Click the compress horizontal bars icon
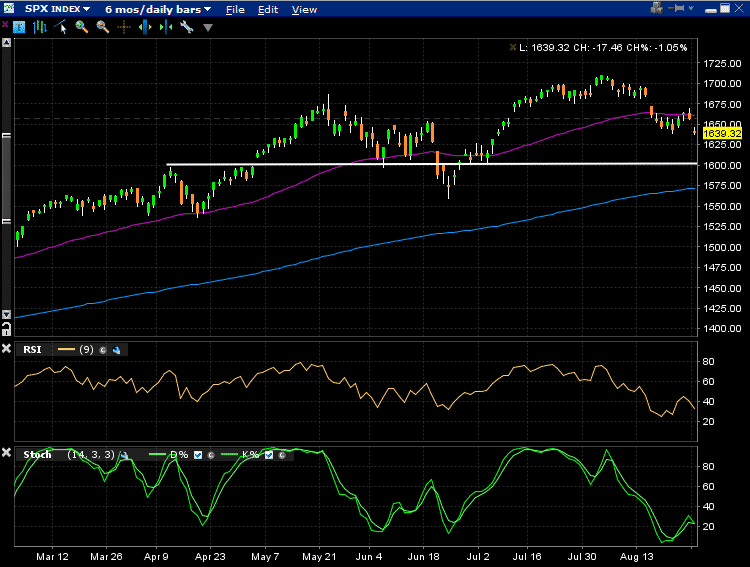 point(165,27)
